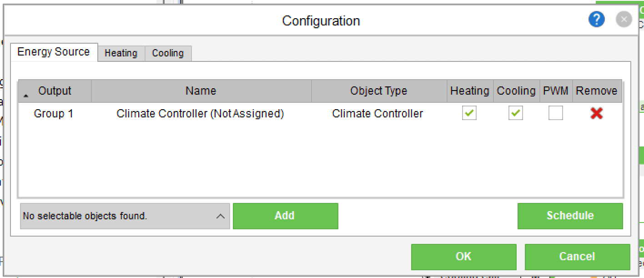Uncheck the Heating checkbox for Group 1
Viewport: 644px width, 278px height.
click(469, 113)
